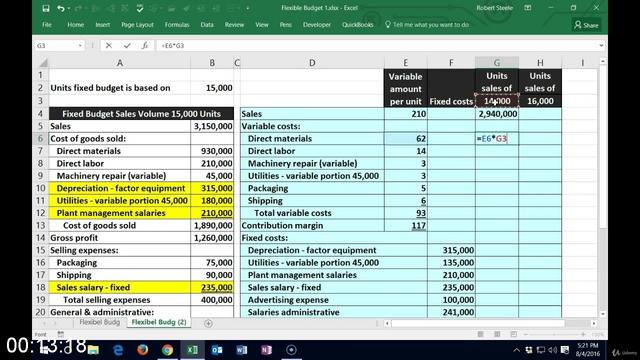The height and width of the screenshot is (360, 640).
Task: Open the QuickBooks tab
Action: [x=358, y=25]
